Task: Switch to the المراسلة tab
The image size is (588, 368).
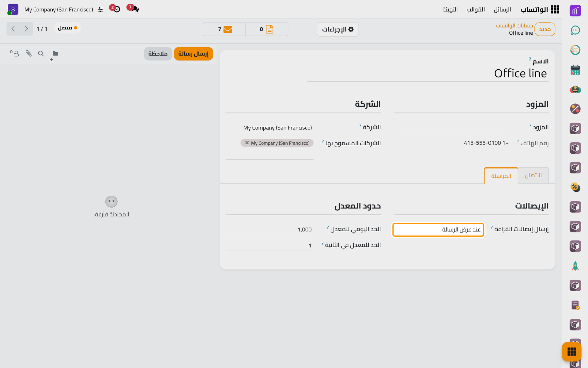Action: 501,176
